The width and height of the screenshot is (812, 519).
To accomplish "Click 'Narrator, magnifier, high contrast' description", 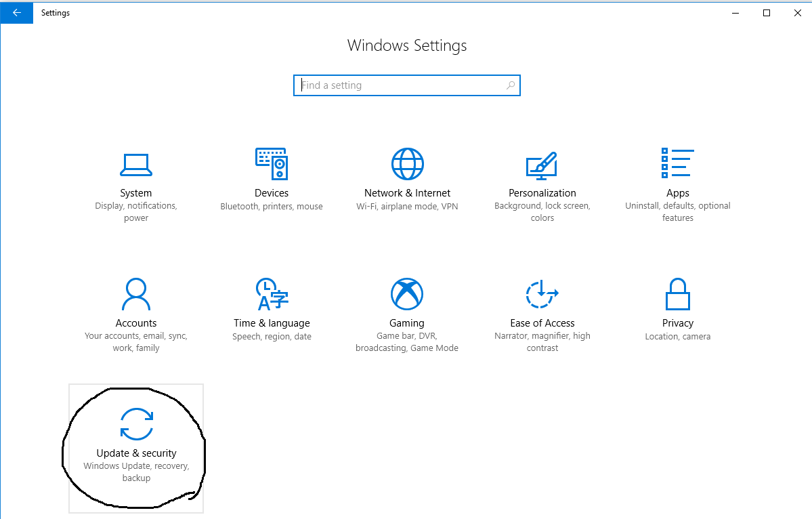I will coord(542,342).
